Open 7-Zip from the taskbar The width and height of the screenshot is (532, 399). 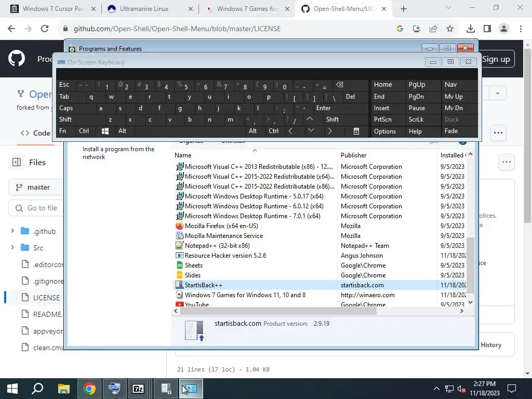point(138,389)
